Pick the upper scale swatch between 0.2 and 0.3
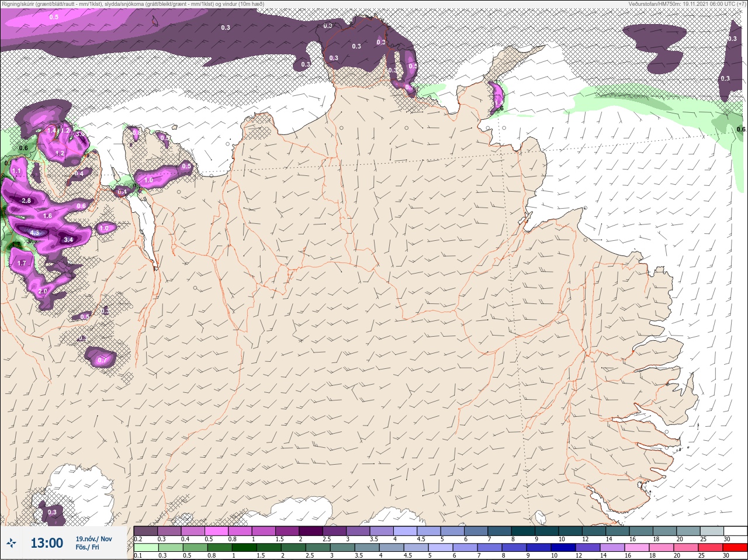The width and height of the screenshot is (748, 560). [x=146, y=531]
